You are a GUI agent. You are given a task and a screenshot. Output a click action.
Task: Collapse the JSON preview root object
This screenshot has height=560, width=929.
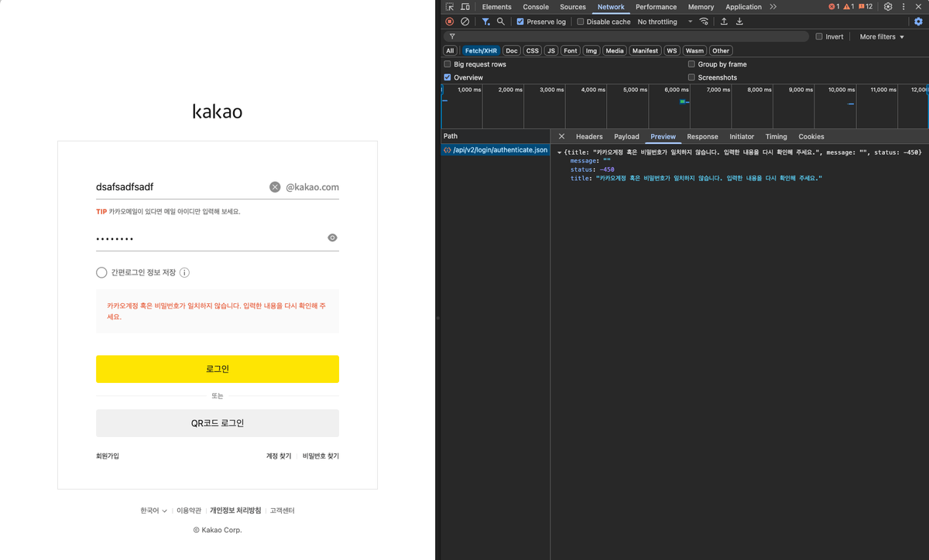560,152
